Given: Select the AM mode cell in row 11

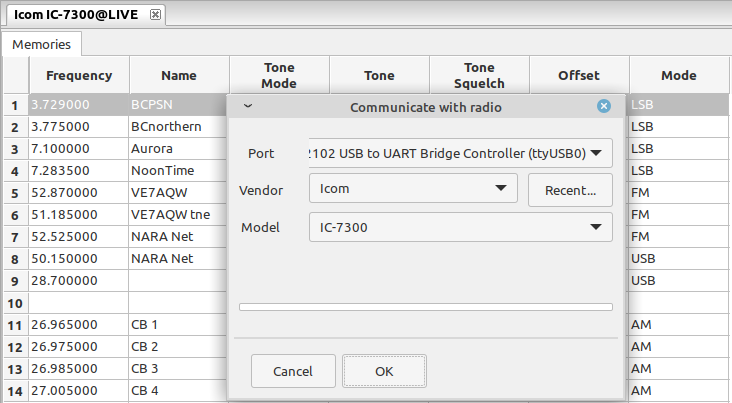Looking at the screenshot, I should [x=679, y=325].
